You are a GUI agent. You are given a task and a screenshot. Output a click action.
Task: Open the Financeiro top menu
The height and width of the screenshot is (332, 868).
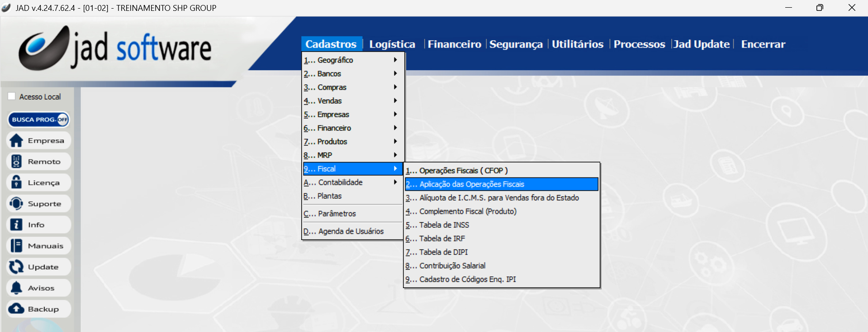tap(454, 44)
